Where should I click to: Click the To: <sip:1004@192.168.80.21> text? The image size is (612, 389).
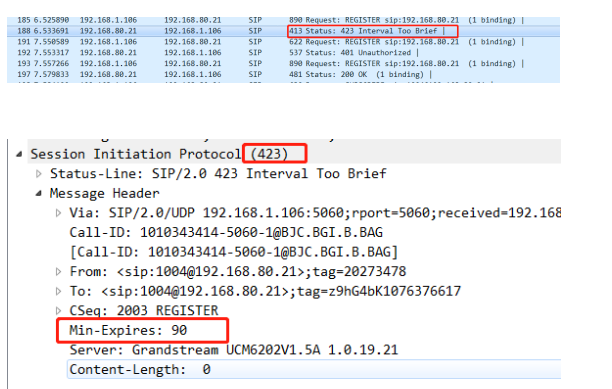[179, 291]
